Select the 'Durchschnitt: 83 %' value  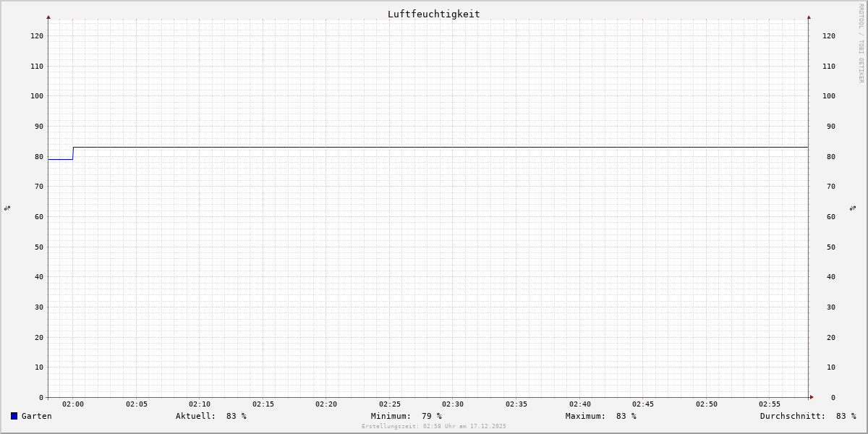point(808,416)
